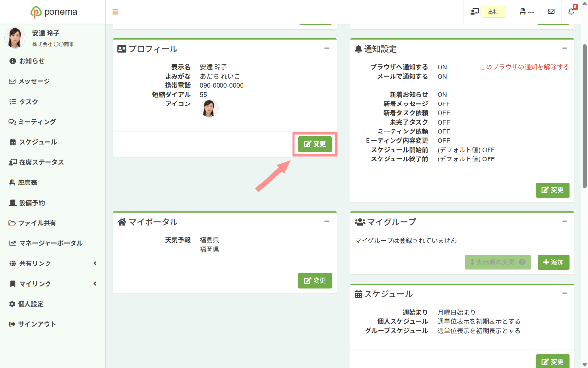Click the マネージャーポータル chart icon
This screenshot has height=368, width=588.
(13, 243)
